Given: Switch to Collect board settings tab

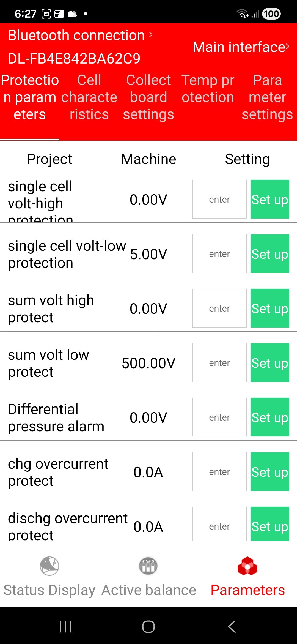Looking at the screenshot, I should click(x=148, y=97).
